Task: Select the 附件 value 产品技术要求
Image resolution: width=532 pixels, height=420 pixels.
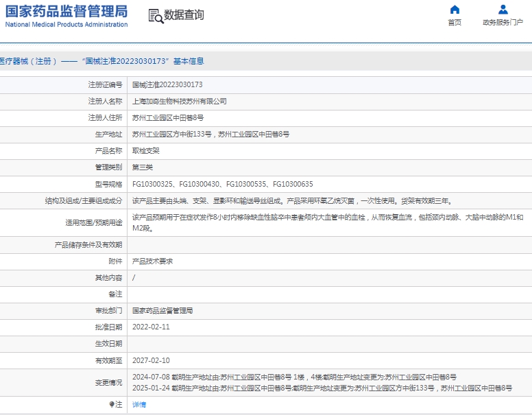Action: (153, 261)
